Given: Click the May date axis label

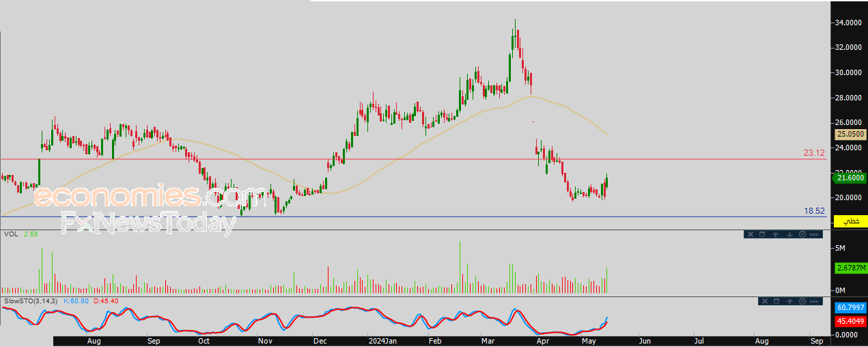Looking at the screenshot, I should click(x=587, y=340).
